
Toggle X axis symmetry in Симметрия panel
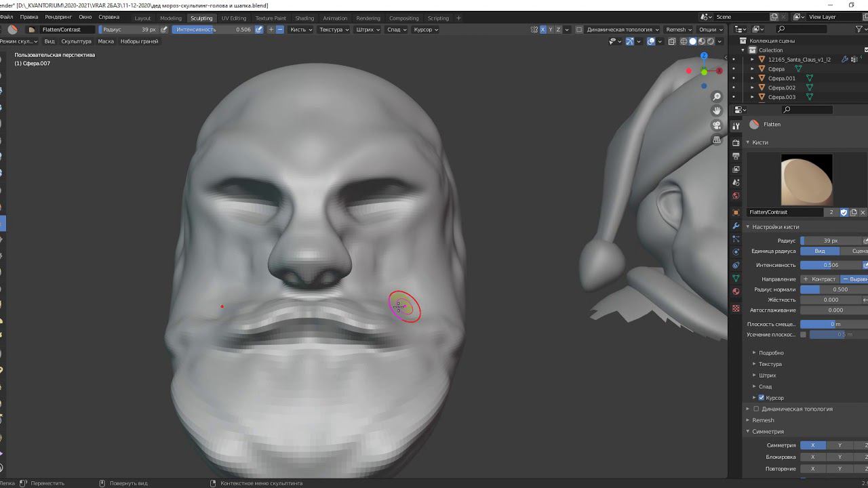click(812, 445)
